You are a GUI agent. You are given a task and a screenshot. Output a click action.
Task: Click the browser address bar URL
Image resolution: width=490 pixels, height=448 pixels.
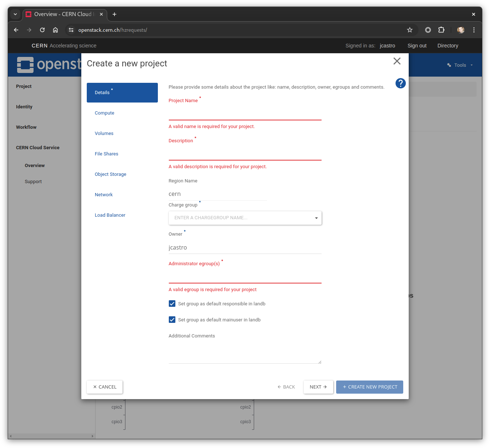pos(113,30)
